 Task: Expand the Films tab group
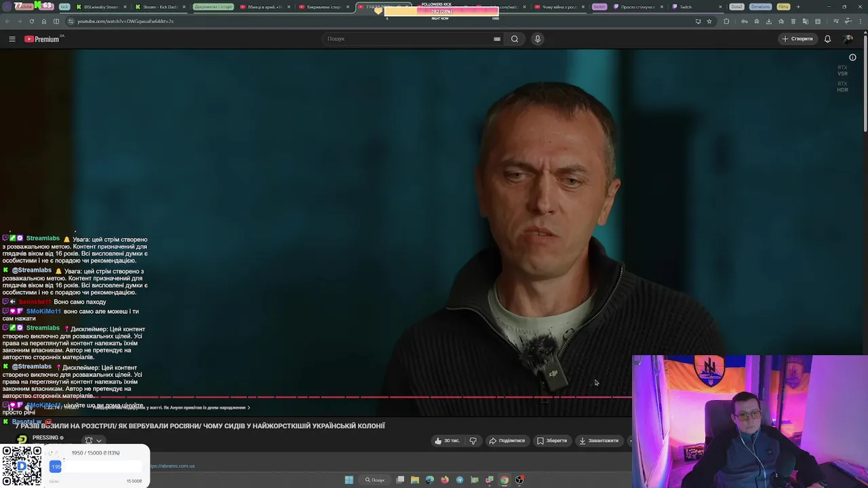click(783, 7)
